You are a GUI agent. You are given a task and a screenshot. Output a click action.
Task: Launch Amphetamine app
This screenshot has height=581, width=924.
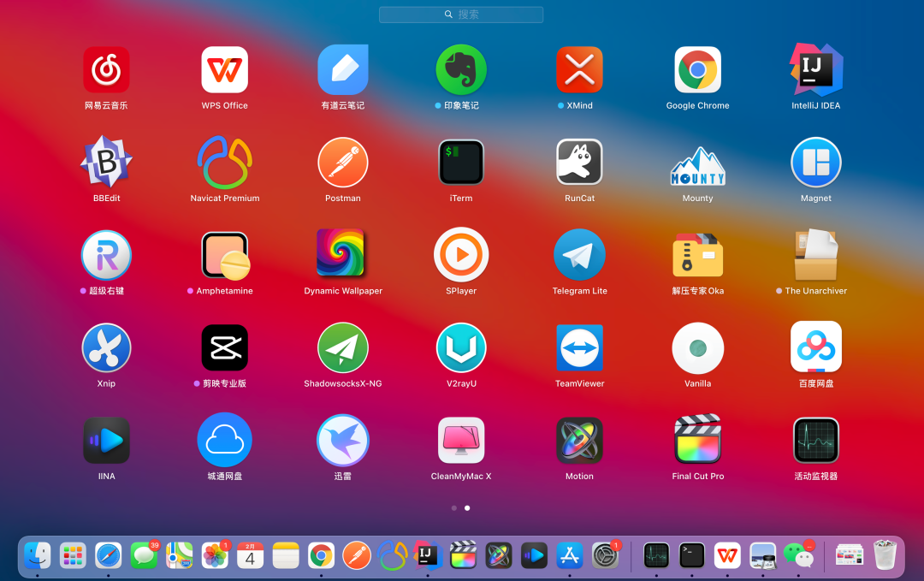[x=224, y=255]
